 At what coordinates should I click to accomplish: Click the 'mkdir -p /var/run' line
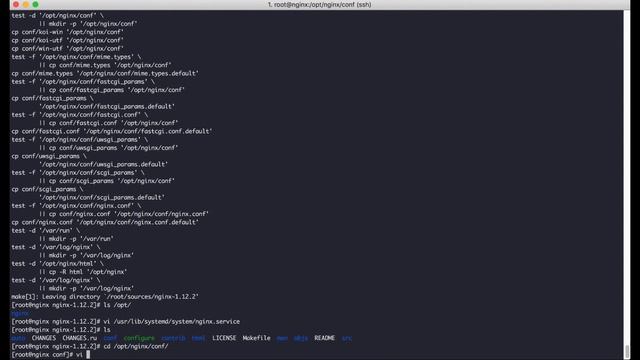[76, 239]
